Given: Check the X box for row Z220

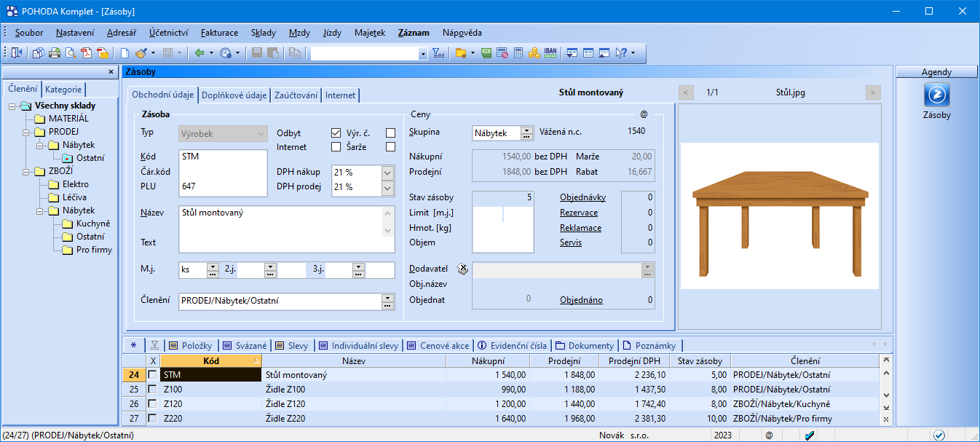Looking at the screenshot, I should 152,419.
